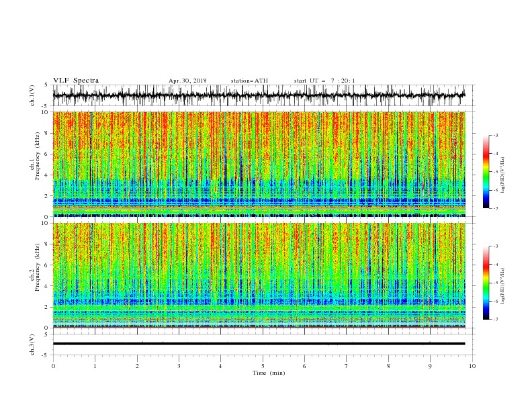Click the "7" tick on Time axis
This screenshot has width=532, height=411.
347,366
